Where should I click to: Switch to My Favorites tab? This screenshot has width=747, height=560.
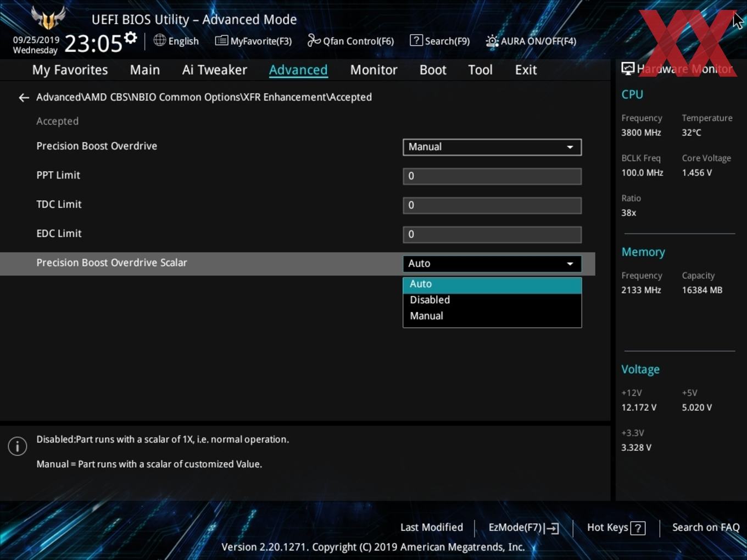70,70
